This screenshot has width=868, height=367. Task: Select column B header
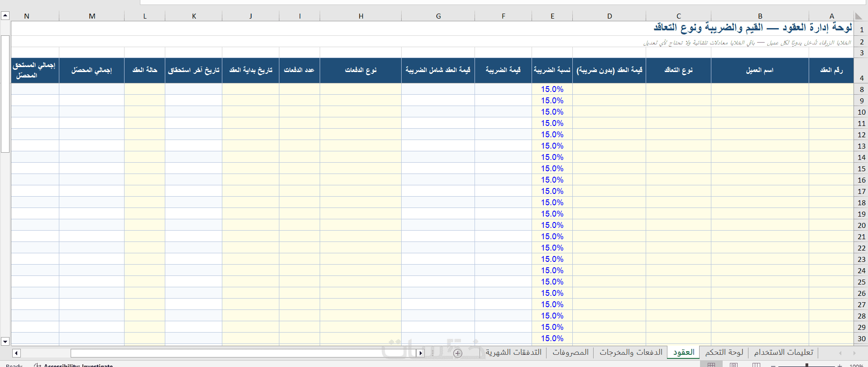(x=760, y=16)
